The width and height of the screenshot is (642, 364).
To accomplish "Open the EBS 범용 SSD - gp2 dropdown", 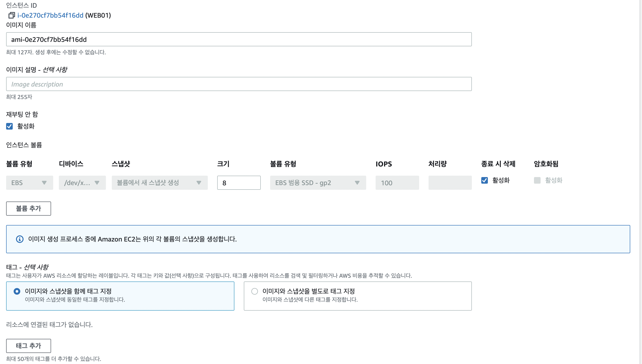I will point(318,183).
